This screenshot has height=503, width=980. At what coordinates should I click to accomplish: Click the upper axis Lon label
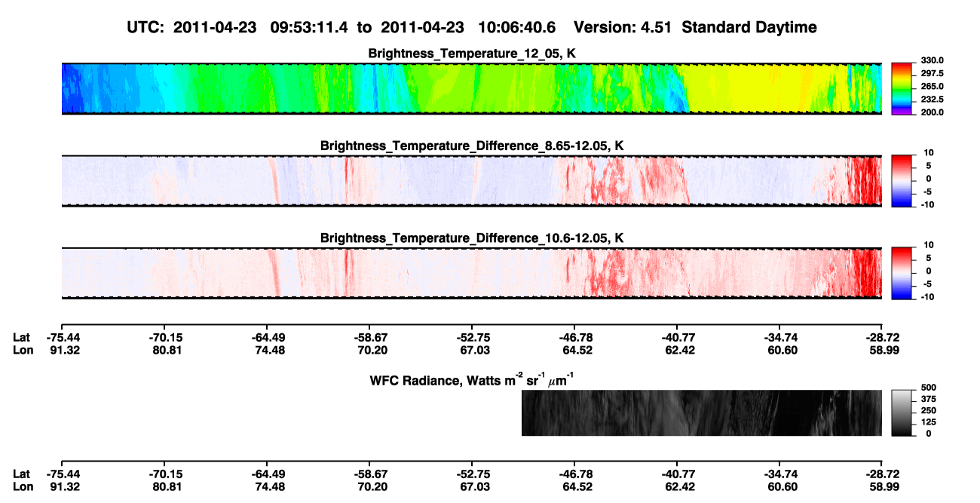click(x=23, y=350)
